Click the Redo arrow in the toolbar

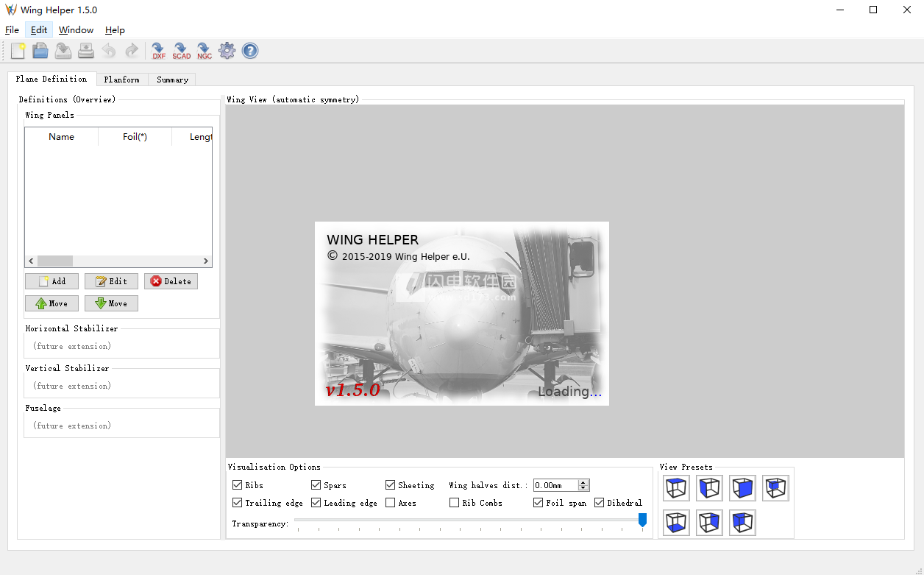132,51
